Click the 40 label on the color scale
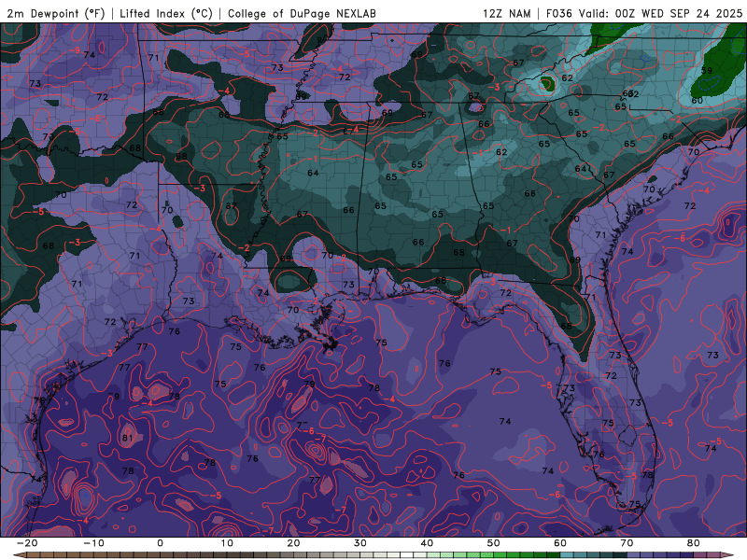 coord(427,543)
